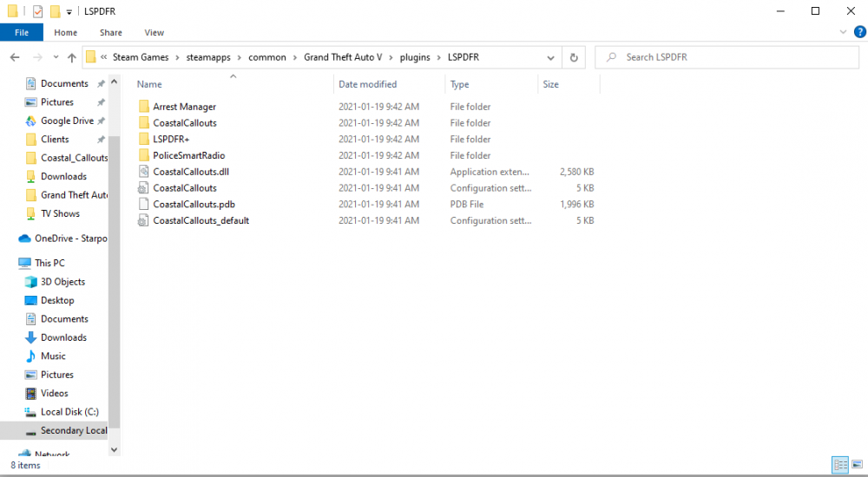868x477 pixels.
Task: Expand hidden breadcrumb path chevrons
Action: pos(103,57)
